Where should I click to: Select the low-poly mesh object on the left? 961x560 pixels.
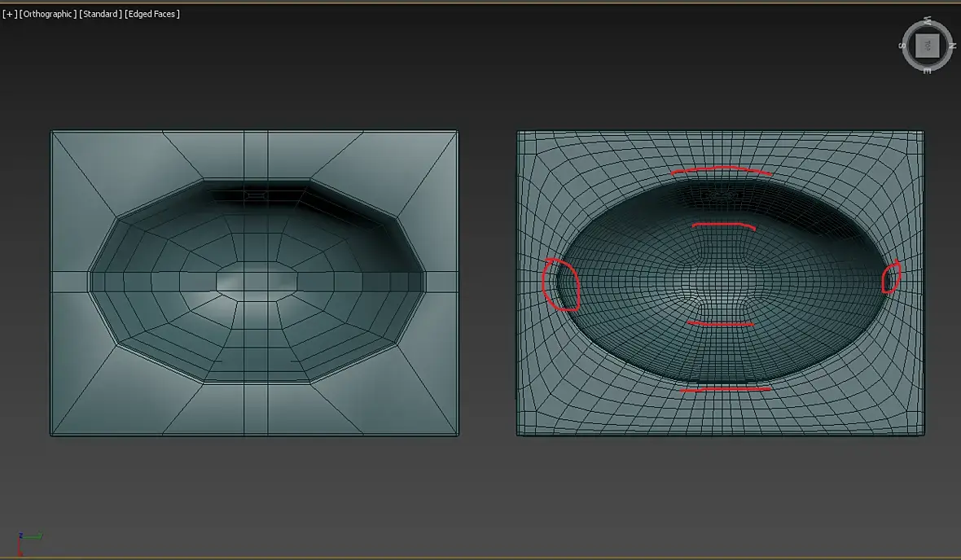254,283
